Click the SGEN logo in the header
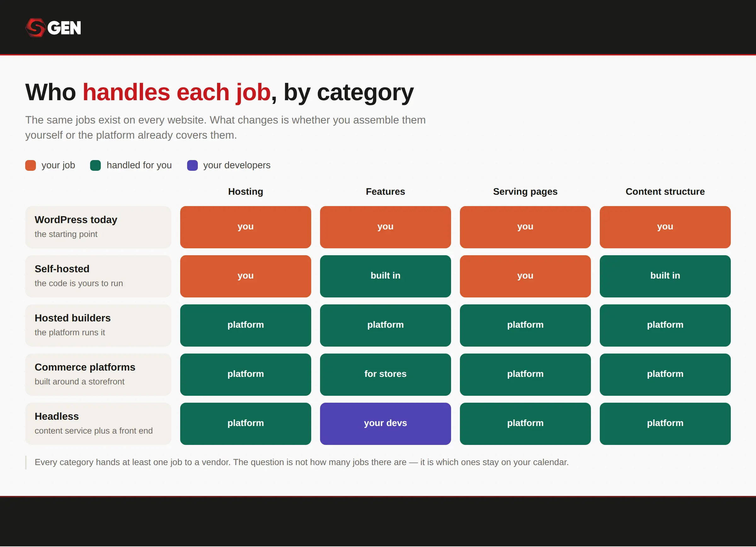 pos(53,28)
